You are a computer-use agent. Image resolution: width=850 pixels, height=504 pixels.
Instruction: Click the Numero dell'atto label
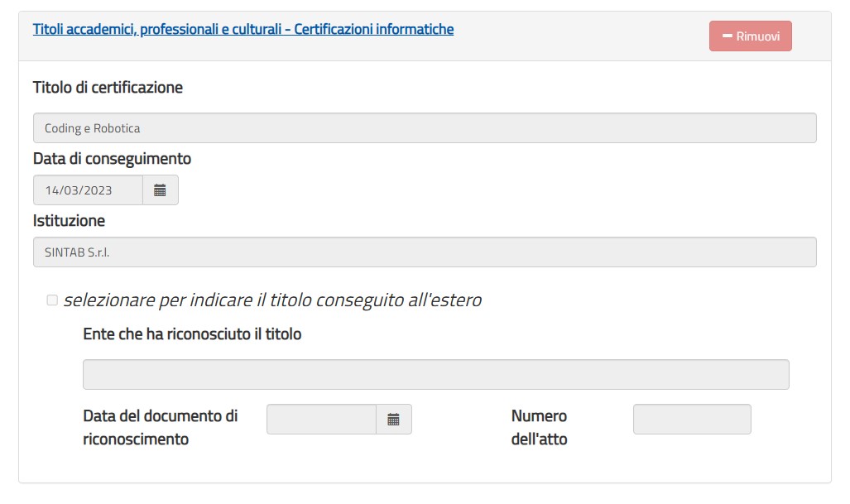539,427
